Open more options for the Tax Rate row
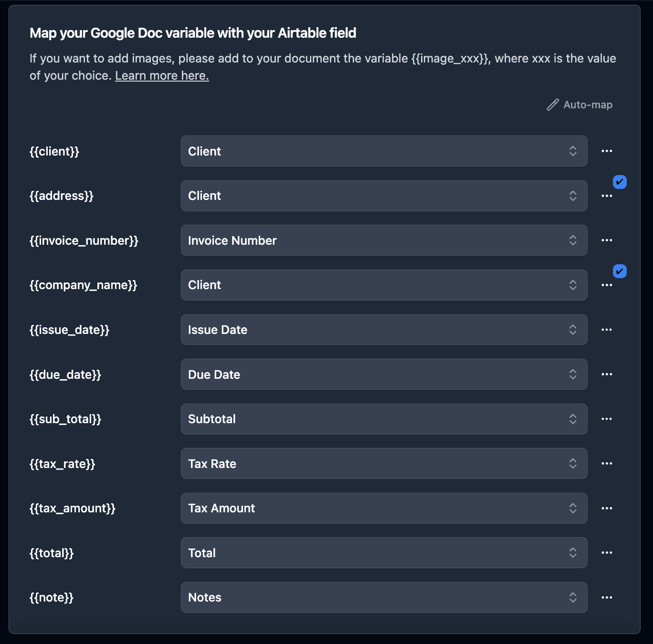653x644 pixels. click(607, 464)
